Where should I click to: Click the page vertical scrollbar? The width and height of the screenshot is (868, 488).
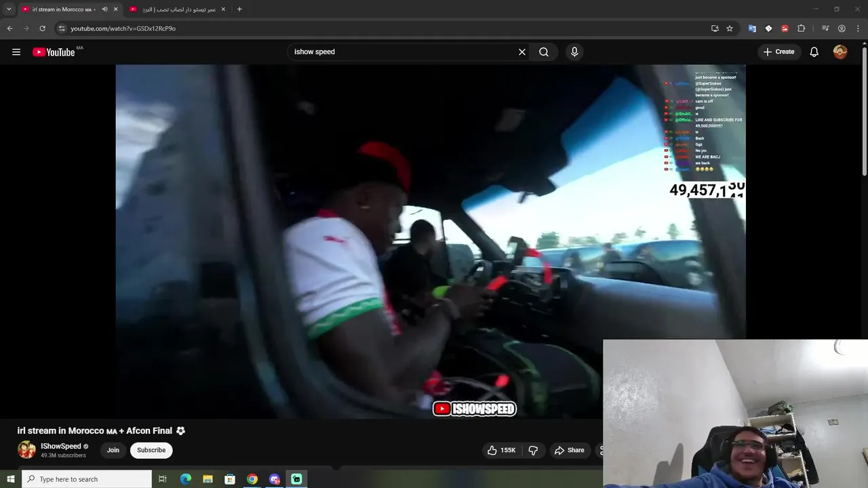point(864,112)
